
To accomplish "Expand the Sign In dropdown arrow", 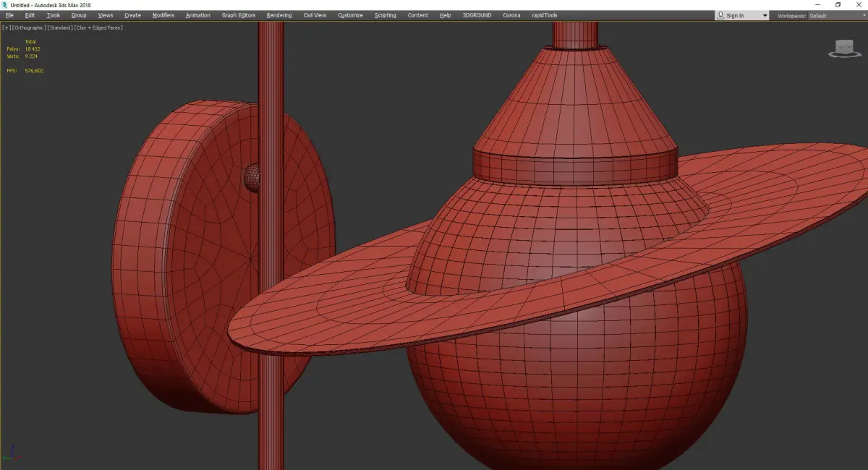I will [x=765, y=15].
